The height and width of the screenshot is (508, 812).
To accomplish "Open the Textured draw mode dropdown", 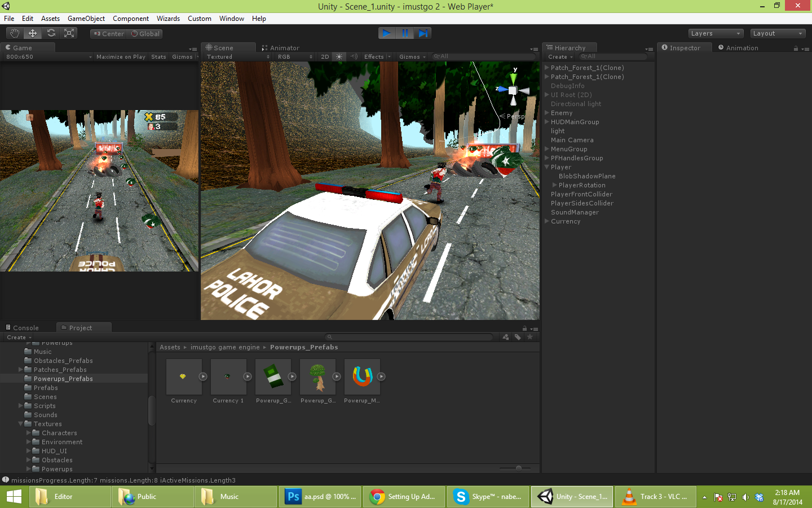I will point(237,56).
